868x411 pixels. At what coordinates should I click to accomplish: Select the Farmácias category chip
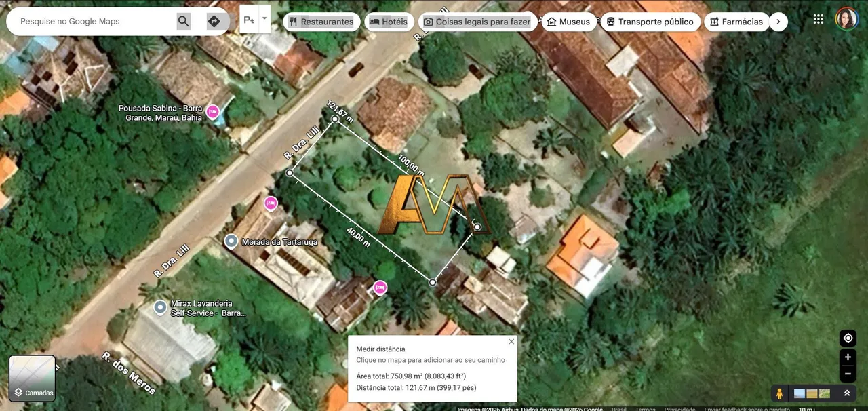click(x=736, y=22)
